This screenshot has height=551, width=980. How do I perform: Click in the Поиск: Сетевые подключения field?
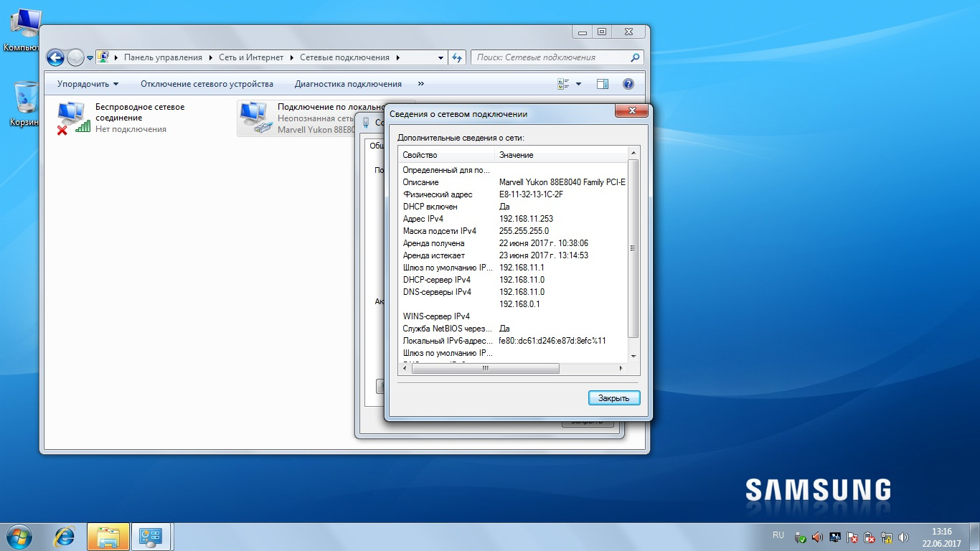coord(550,57)
